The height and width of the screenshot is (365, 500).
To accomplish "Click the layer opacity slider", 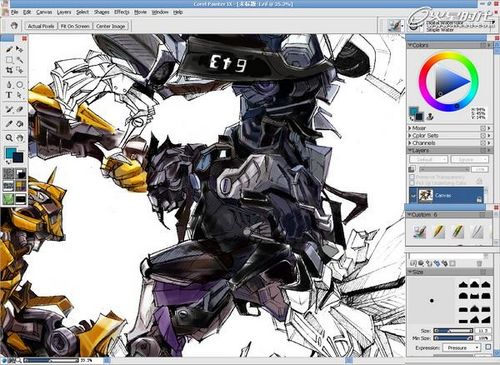I will [445, 169].
